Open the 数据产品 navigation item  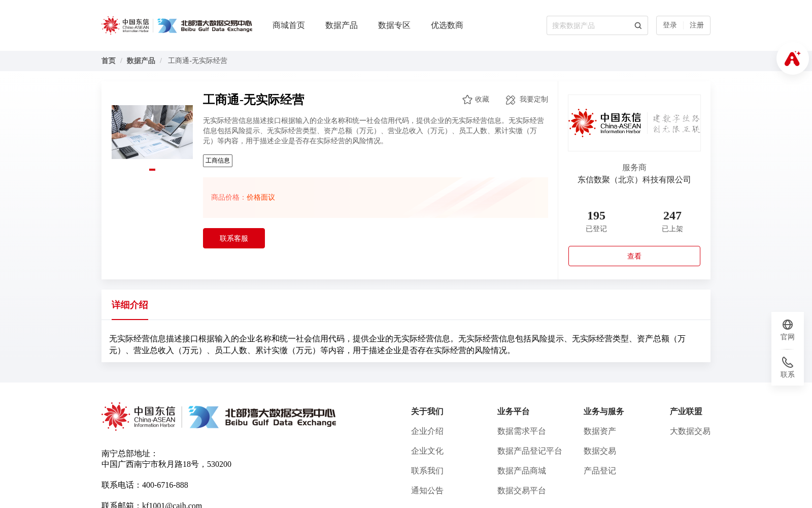click(x=342, y=25)
